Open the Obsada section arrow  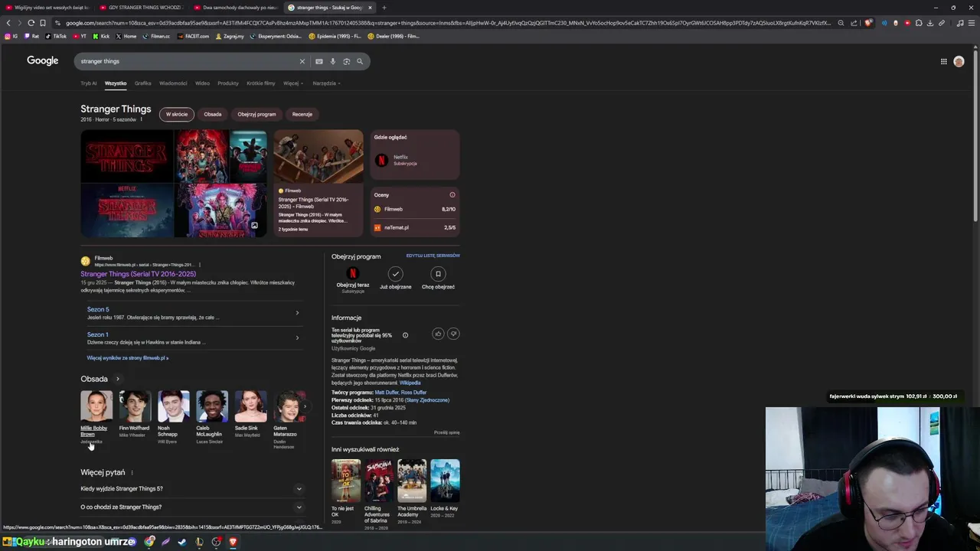117,379
